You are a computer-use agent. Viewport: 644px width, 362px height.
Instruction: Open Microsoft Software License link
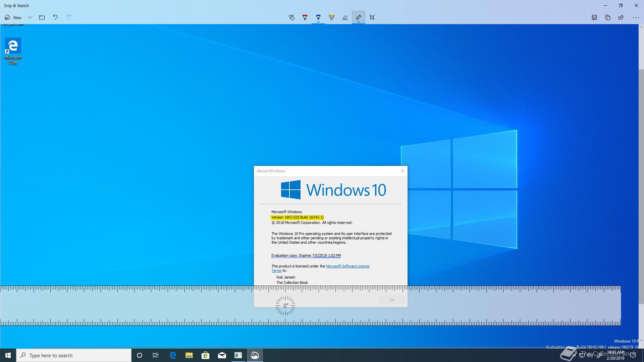point(347,266)
